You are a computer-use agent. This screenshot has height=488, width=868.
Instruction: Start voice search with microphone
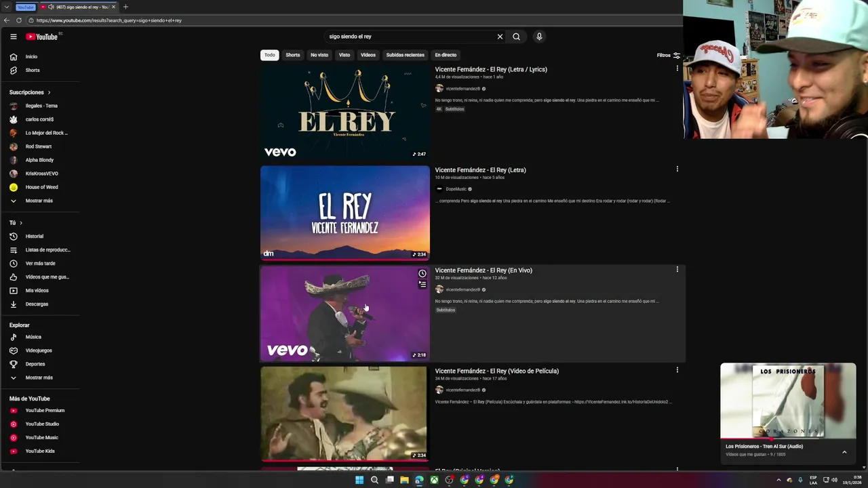tap(539, 37)
